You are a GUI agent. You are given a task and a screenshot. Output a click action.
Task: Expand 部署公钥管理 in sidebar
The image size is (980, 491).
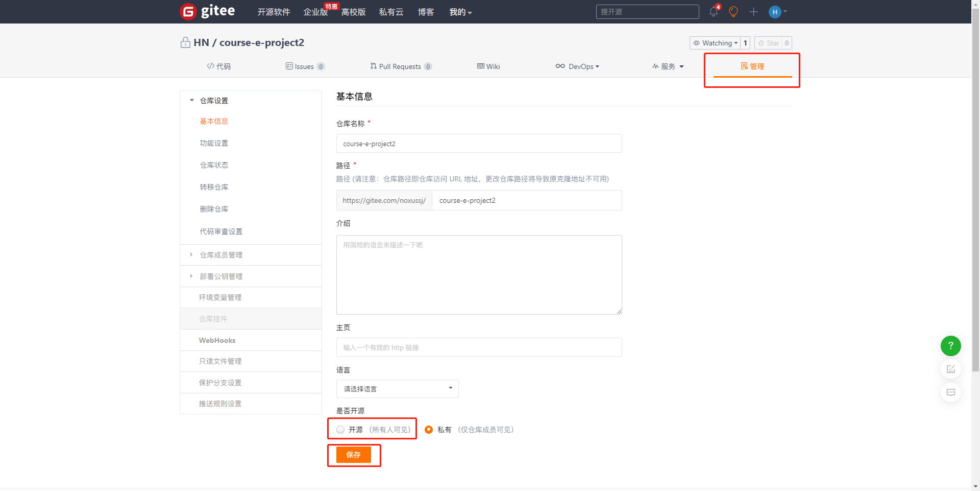pyautogui.click(x=216, y=276)
